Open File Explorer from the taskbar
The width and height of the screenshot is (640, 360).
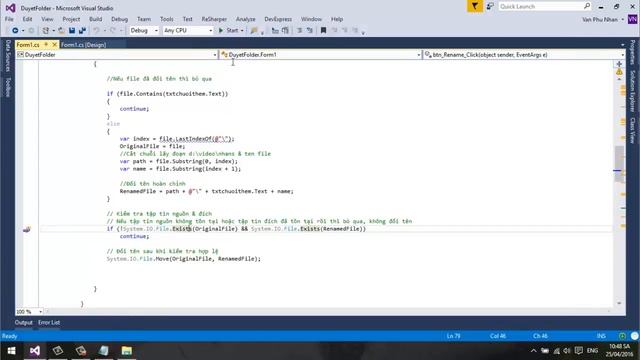[127, 351]
